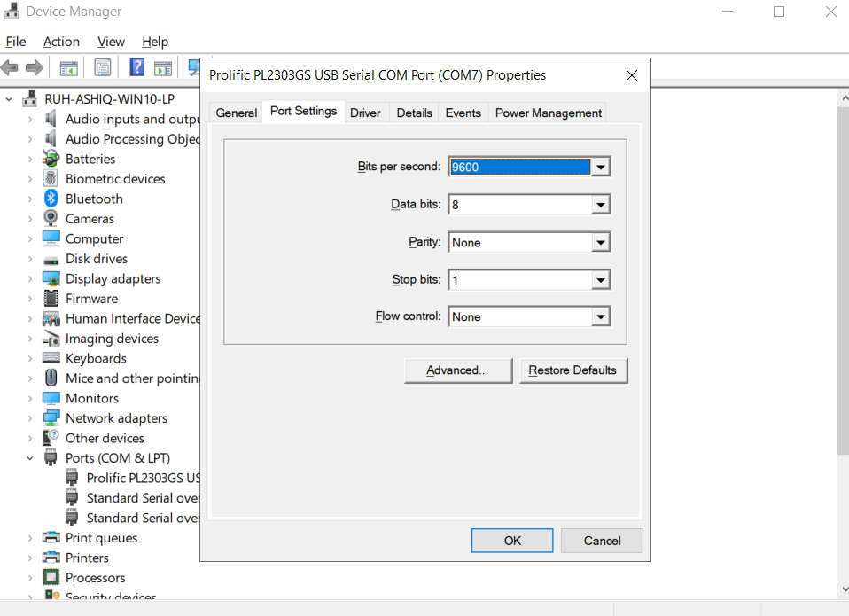Open the File menu
The width and height of the screenshot is (849, 616).
click(16, 42)
